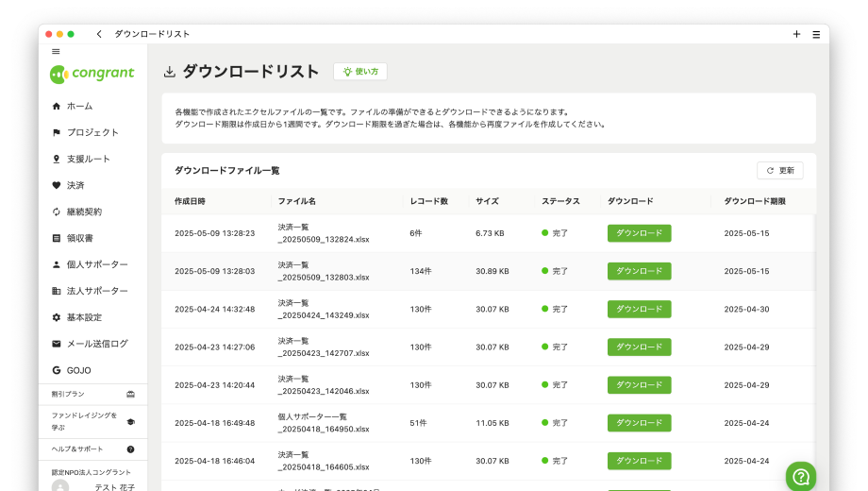Screen dimensions: 868x491
Task: Download the file 決済一覧_20250424_143249.xlsx
Action: click(640, 309)
